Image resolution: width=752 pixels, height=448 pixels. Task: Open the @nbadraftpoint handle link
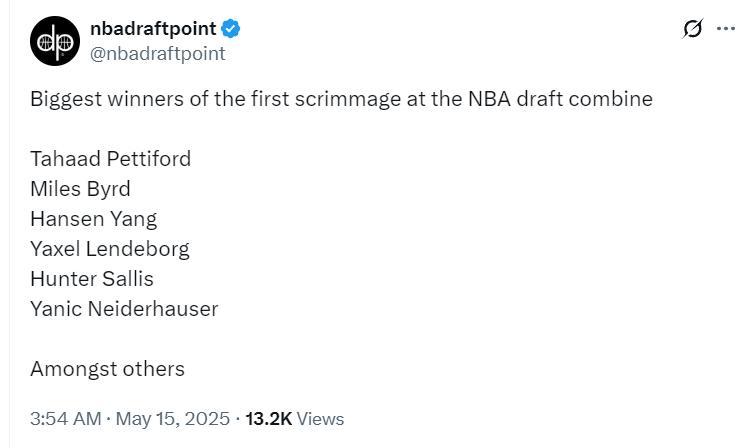click(x=157, y=54)
